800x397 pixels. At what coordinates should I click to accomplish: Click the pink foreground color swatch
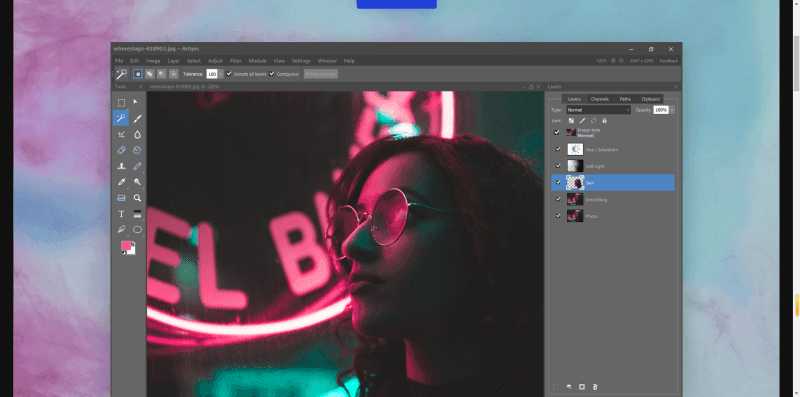click(x=126, y=245)
